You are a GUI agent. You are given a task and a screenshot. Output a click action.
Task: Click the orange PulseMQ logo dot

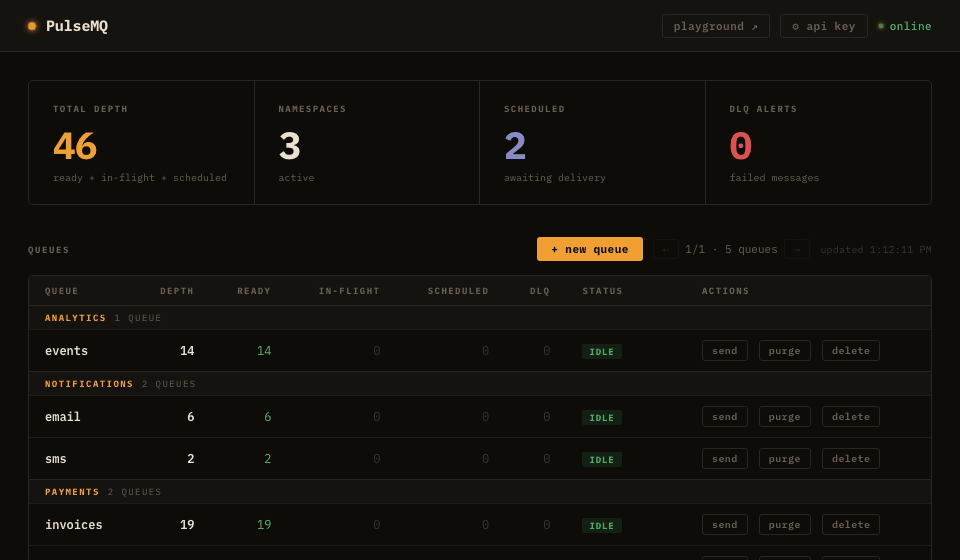click(32, 26)
